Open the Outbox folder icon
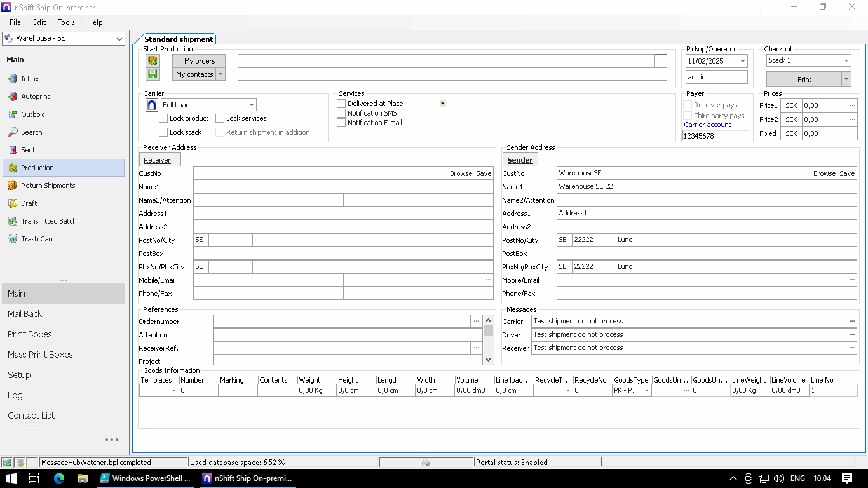The image size is (868, 488). pos(13,114)
